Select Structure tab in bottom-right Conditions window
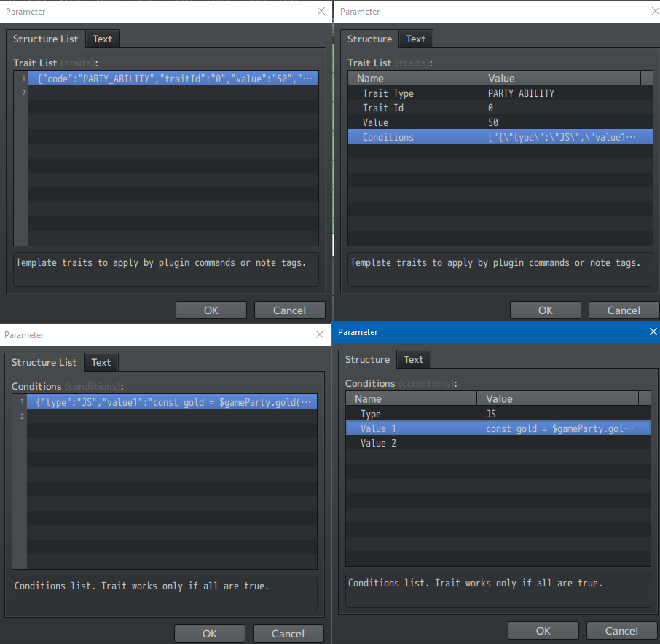The image size is (660, 644). coord(367,359)
